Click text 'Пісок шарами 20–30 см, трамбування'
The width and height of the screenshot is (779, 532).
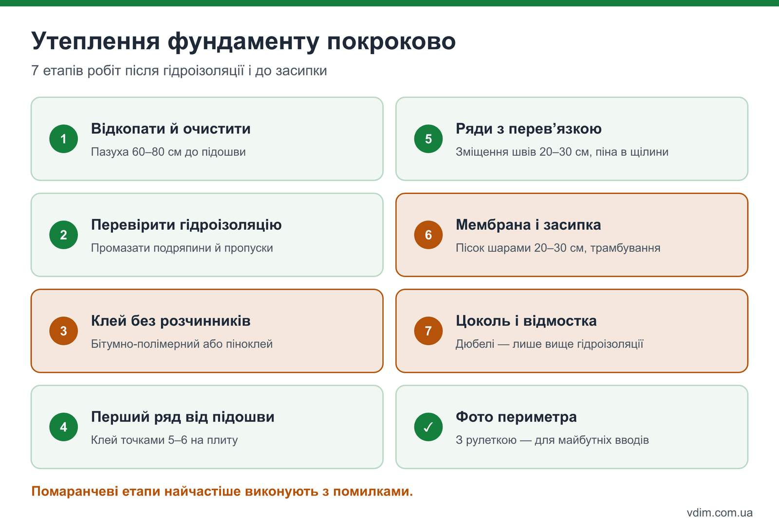tap(558, 248)
